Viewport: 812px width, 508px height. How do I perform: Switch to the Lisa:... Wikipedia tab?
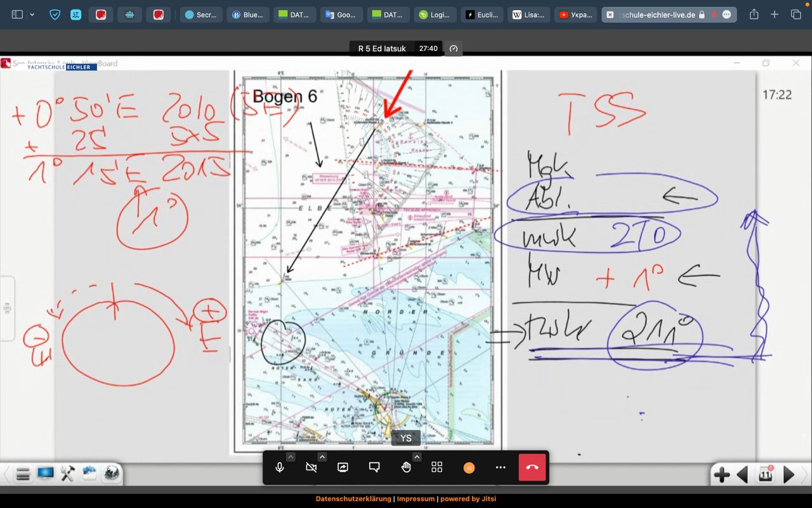[x=529, y=15]
